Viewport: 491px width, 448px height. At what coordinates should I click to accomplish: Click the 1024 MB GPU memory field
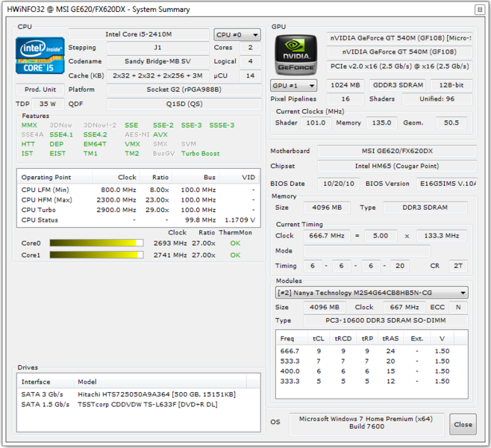[x=345, y=85]
